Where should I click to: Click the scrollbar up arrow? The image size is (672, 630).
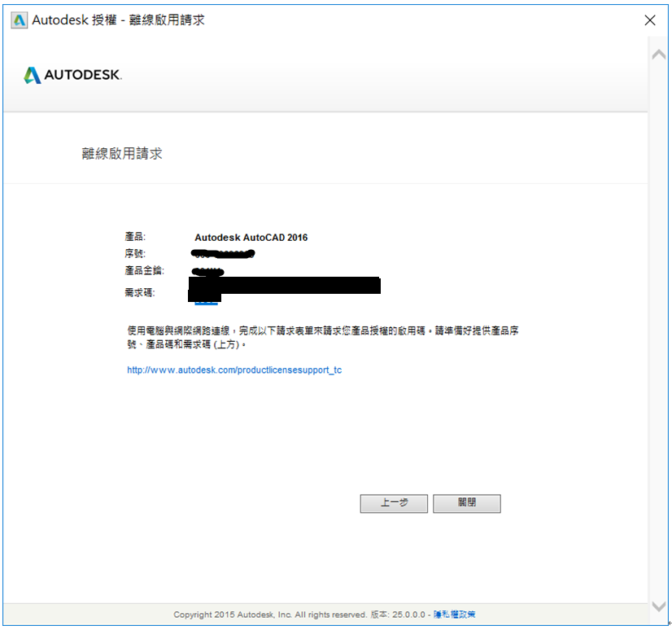(x=659, y=55)
